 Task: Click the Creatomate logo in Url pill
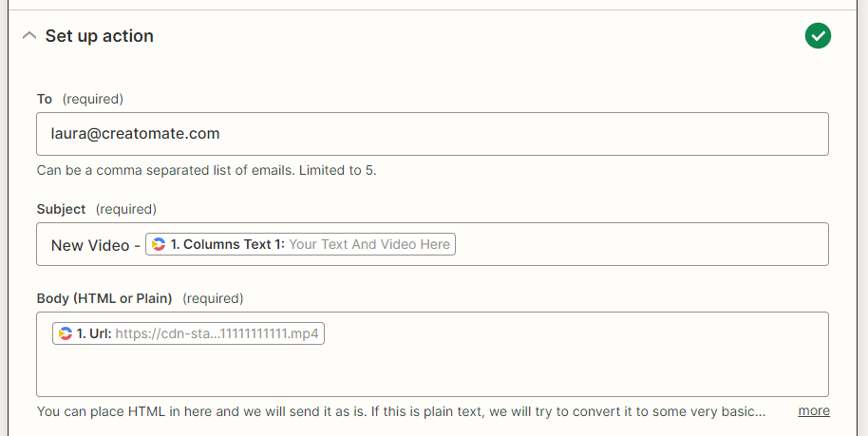click(66, 333)
